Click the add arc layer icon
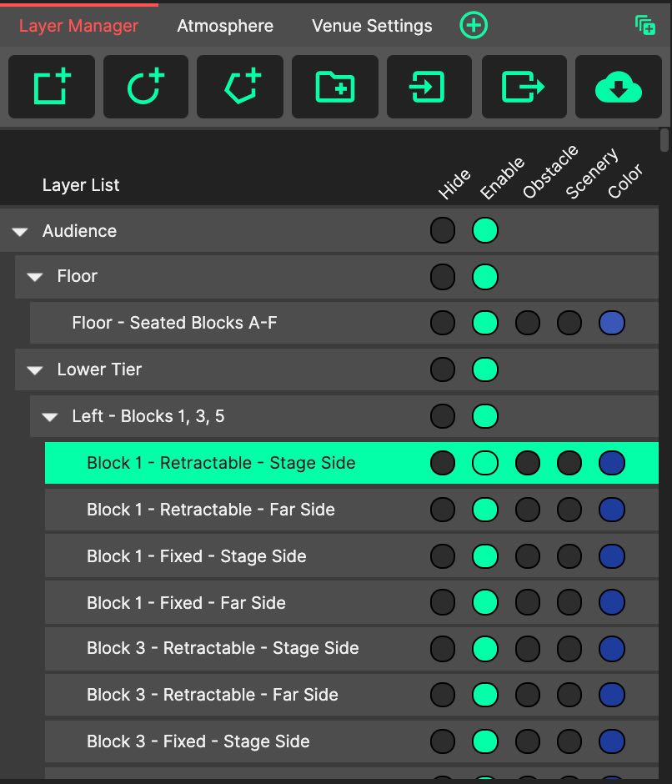Screen dimensions: 672x784 coord(146,87)
